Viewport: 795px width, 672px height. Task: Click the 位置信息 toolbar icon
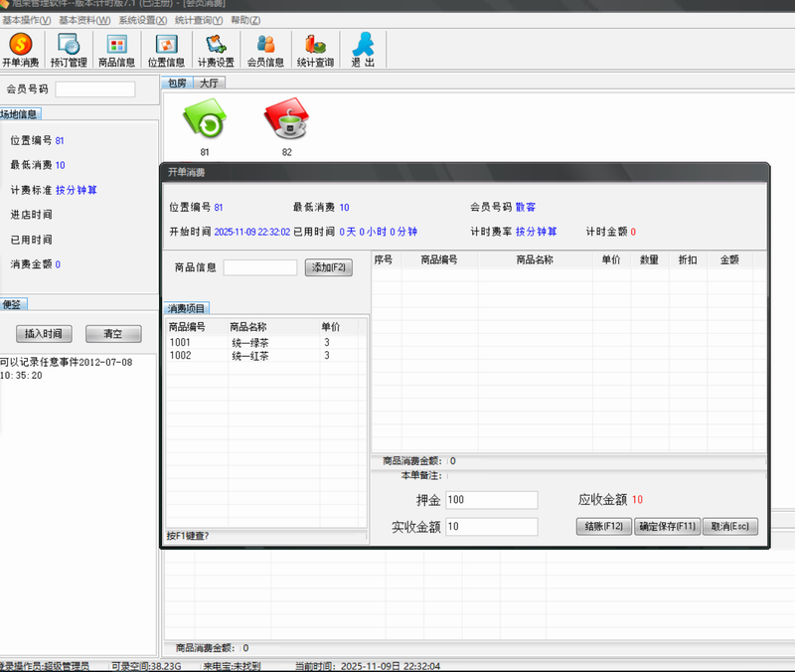(166, 50)
